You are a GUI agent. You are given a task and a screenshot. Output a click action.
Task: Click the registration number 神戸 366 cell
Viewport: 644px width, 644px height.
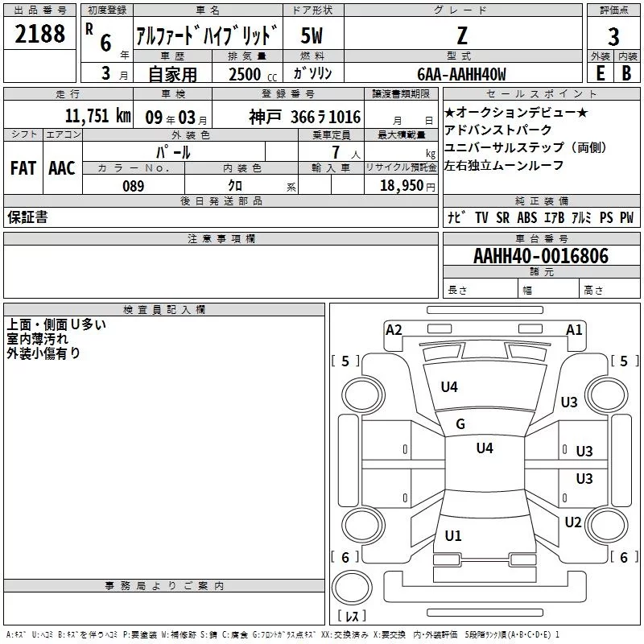288,116
